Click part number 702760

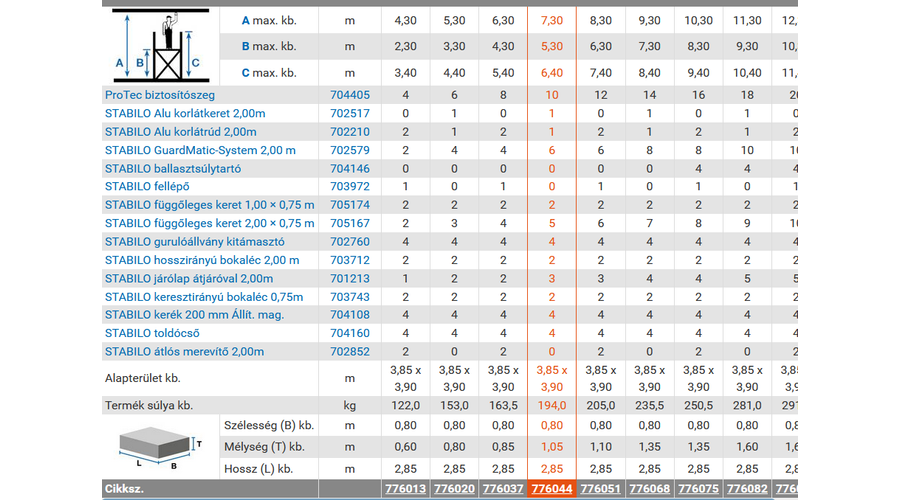pos(349,242)
